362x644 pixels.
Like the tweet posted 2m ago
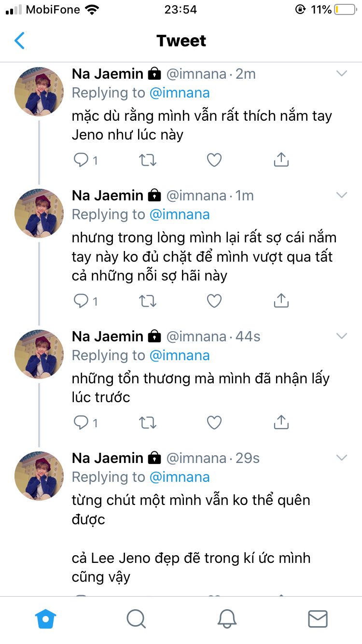coord(214,160)
